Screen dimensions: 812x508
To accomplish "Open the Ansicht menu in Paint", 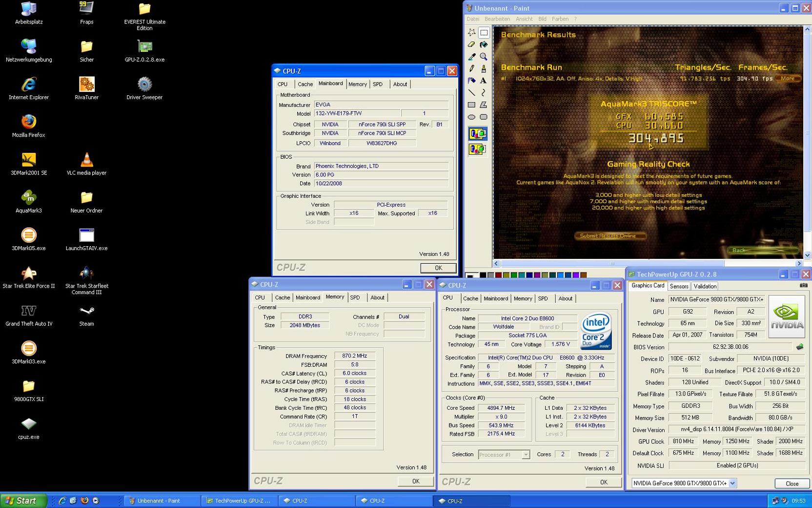I will tap(524, 19).
